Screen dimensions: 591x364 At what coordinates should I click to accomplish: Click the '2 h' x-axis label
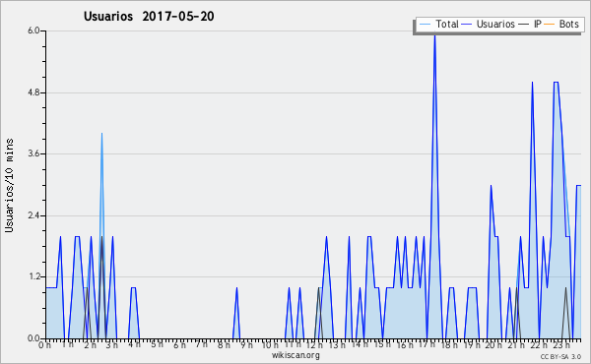(90, 344)
